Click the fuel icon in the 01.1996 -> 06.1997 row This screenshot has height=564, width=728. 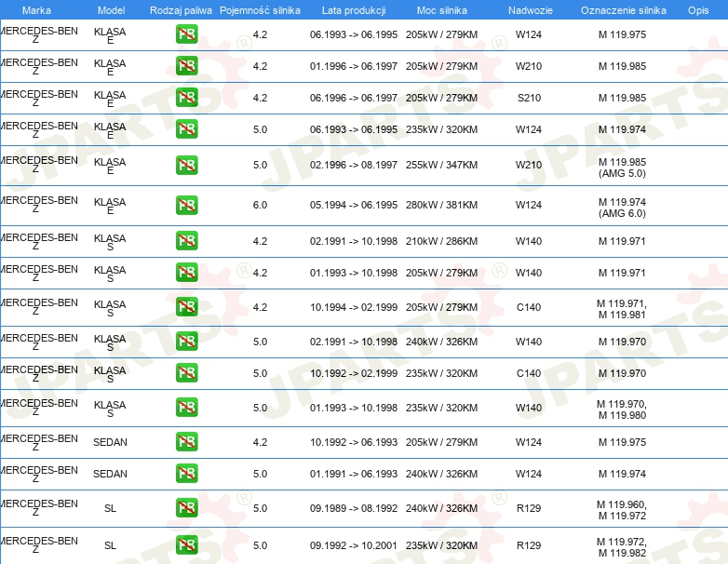click(186, 66)
